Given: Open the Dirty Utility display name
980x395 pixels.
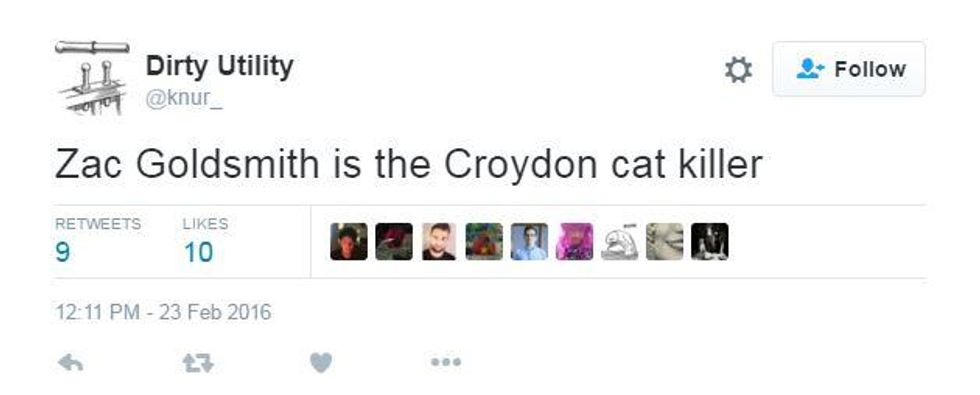Looking at the screenshot, I should (x=219, y=66).
